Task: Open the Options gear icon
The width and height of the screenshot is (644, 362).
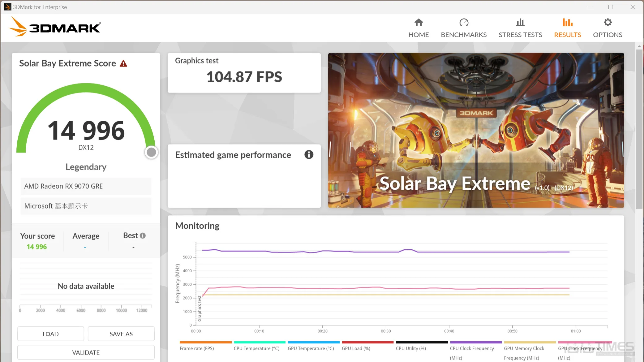Action: 608,22
